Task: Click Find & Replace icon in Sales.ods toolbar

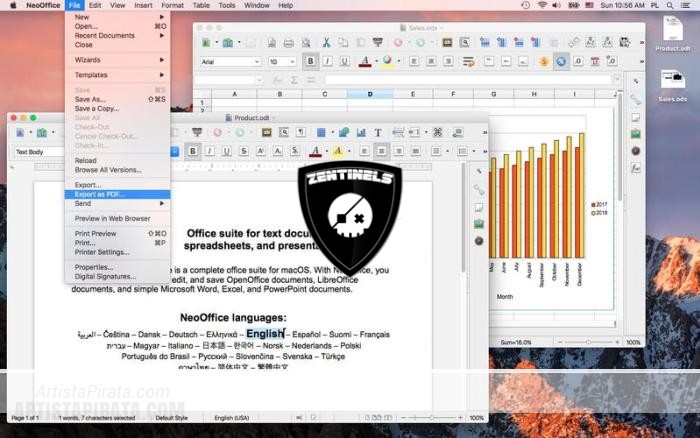Action: 465,42
